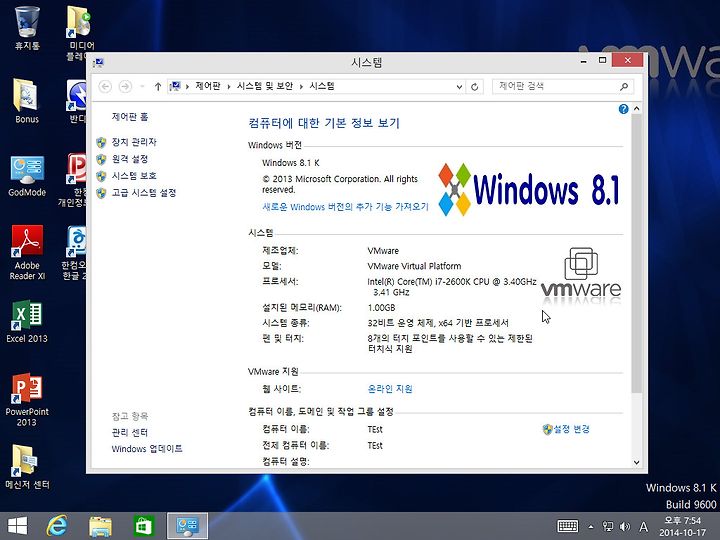Image resolution: width=720 pixels, height=540 pixels.
Task: Open Internet Explorer from taskbar
Action: point(57,526)
